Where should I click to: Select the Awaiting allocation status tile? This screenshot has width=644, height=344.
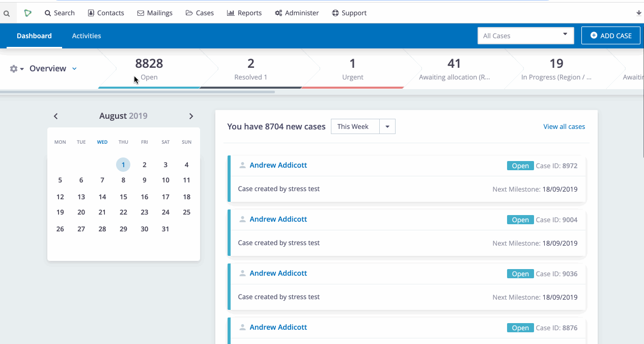point(454,69)
